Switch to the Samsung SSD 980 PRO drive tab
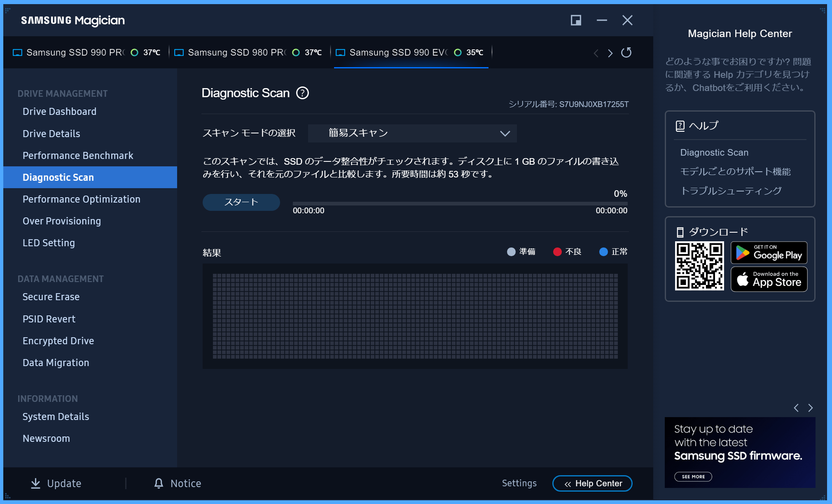 250,53
